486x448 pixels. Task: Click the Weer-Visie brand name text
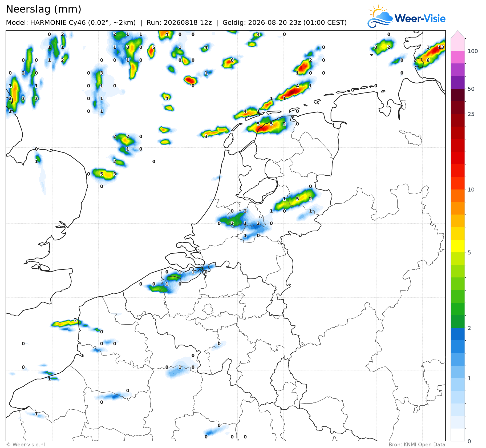420,18
